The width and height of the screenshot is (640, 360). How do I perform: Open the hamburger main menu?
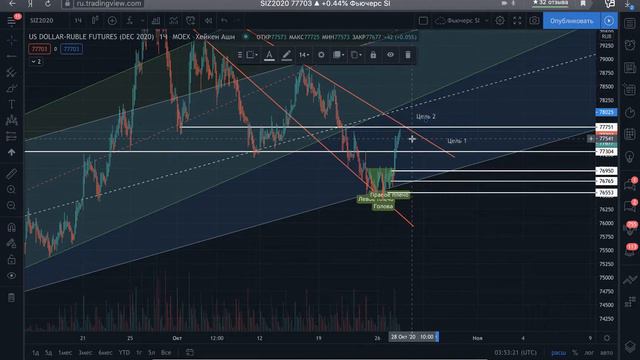coord(11,21)
